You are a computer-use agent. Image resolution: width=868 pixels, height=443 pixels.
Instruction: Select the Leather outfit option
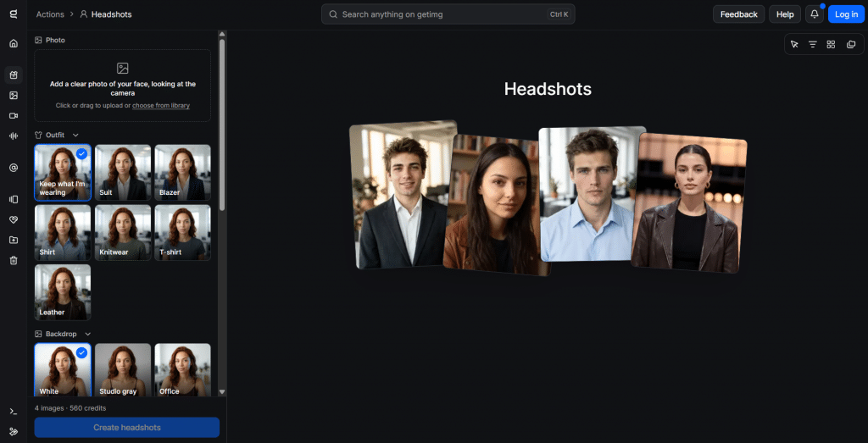point(63,292)
